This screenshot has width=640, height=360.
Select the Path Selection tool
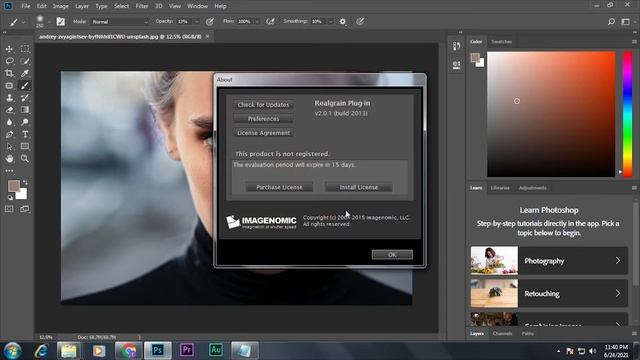pyautogui.click(x=9, y=147)
